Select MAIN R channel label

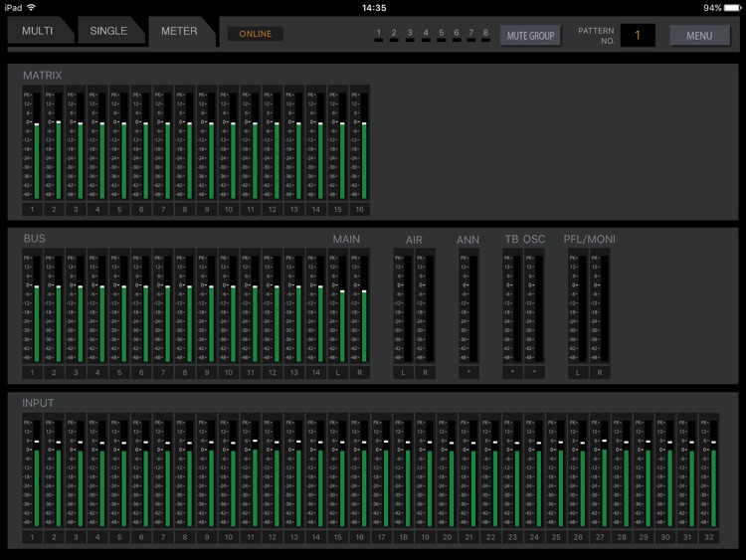click(x=360, y=373)
